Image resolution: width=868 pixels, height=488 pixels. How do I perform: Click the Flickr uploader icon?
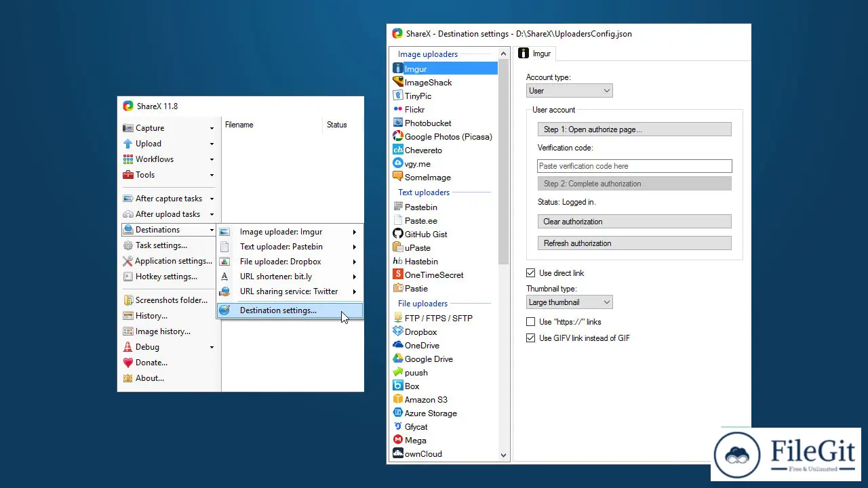(398, 109)
